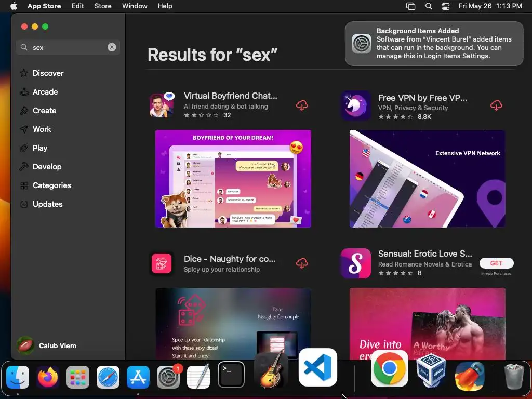View the Extensive VPN Network screenshot
This screenshot has width=532, height=399.
click(x=427, y=179)
